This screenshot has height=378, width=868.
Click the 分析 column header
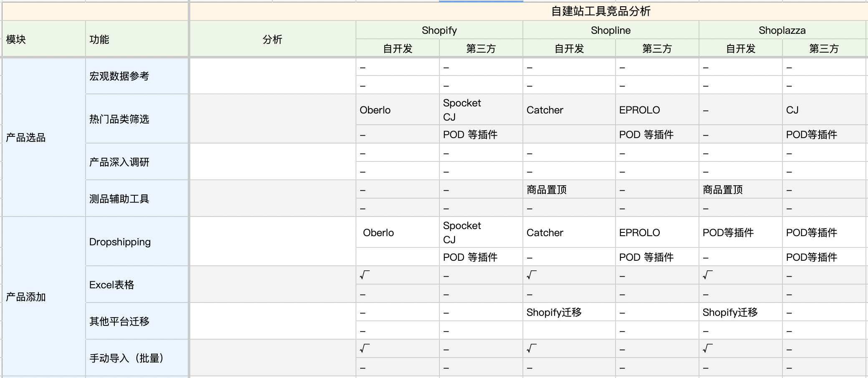(273, 39)
